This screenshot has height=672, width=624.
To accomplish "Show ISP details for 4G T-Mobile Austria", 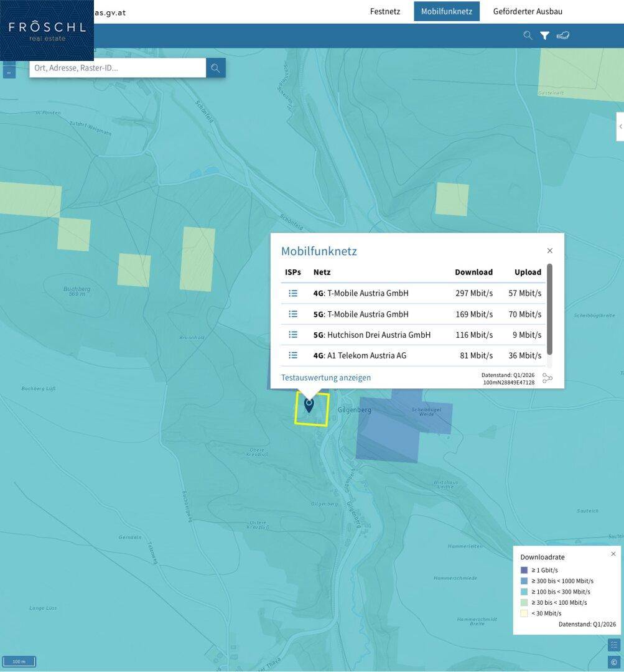I will 293,293.
